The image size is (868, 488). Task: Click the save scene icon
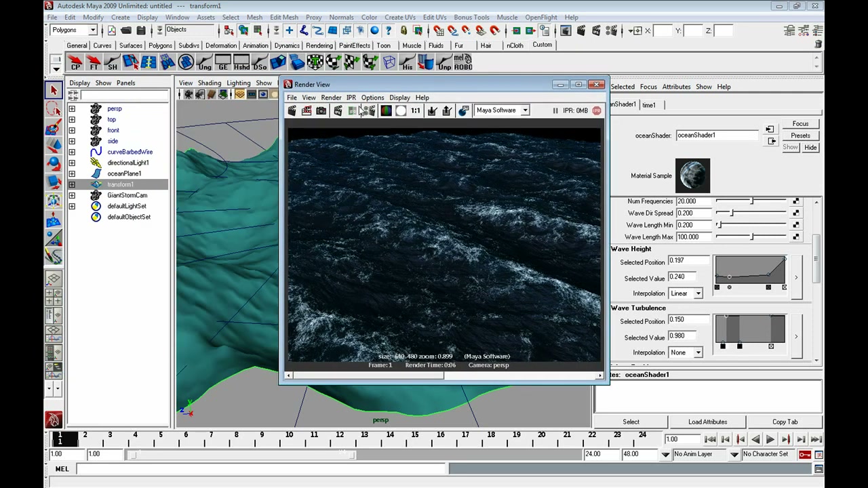tap(141, 30)
